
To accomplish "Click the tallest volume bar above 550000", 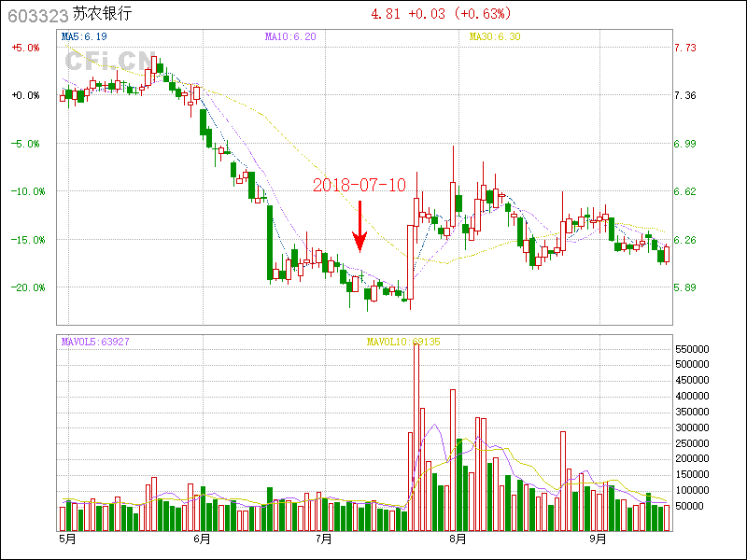I will pos(416,437).
